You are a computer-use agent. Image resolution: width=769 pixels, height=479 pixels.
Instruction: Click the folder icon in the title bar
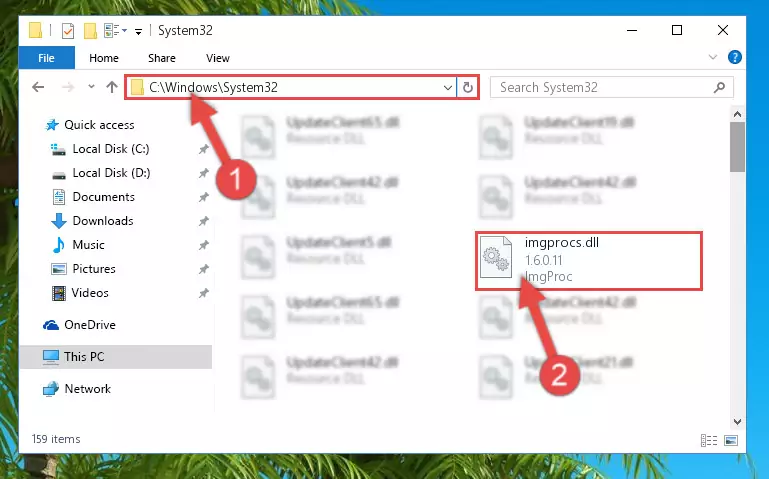(35, 30)
